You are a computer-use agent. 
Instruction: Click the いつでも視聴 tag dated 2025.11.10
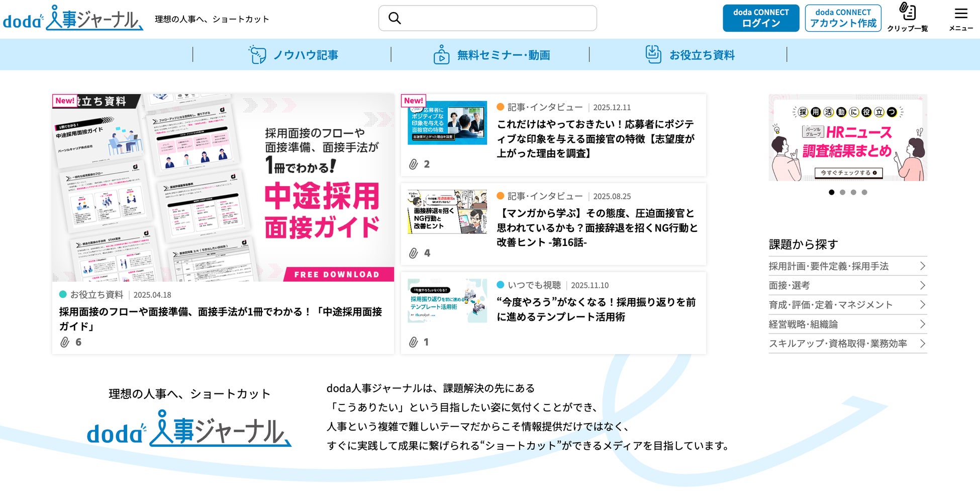[529, 285]
